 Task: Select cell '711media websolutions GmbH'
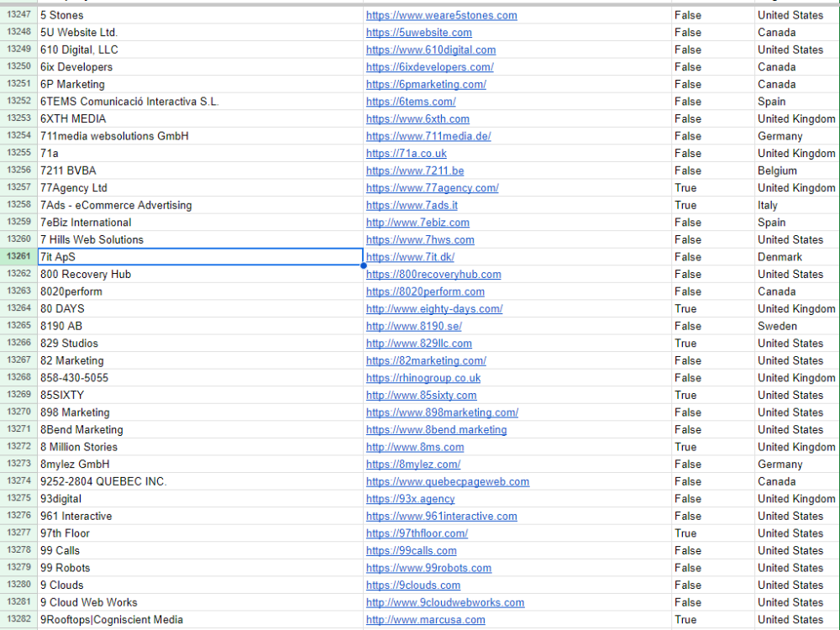click(201, 136)
